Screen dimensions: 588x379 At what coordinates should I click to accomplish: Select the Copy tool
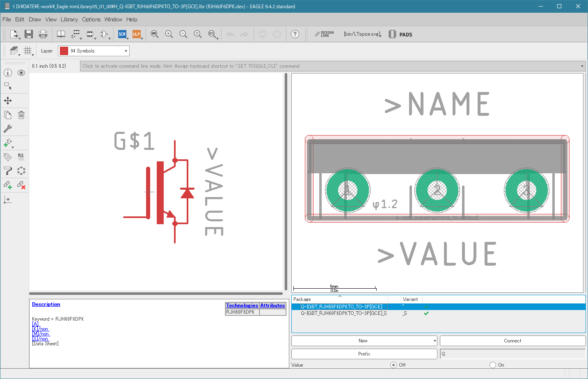coord(8,115)
